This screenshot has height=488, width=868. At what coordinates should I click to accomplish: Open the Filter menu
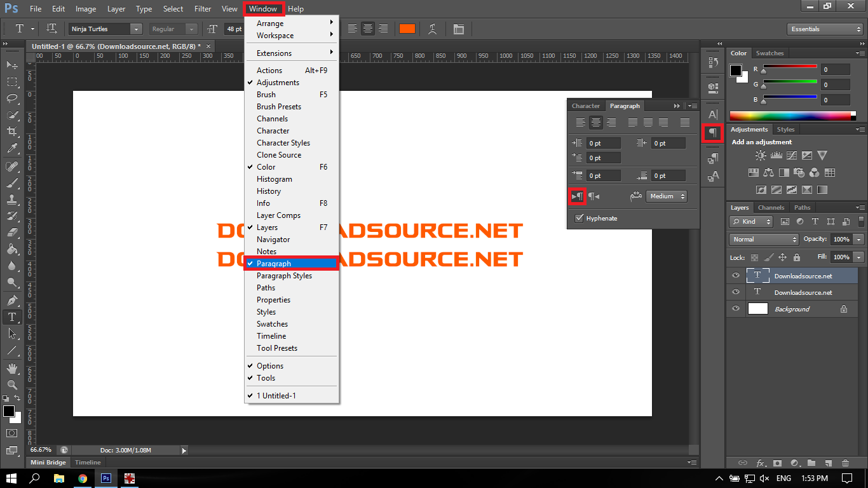(x=203, y=9)
